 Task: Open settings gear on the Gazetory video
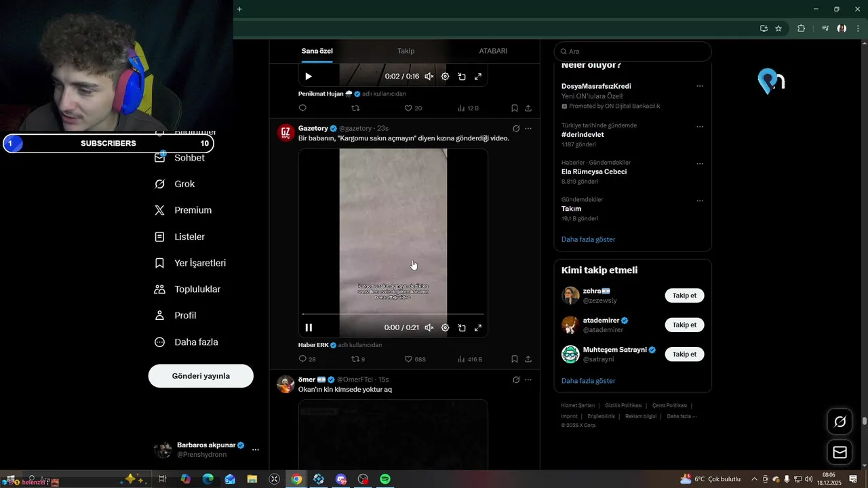coord(446,327)
